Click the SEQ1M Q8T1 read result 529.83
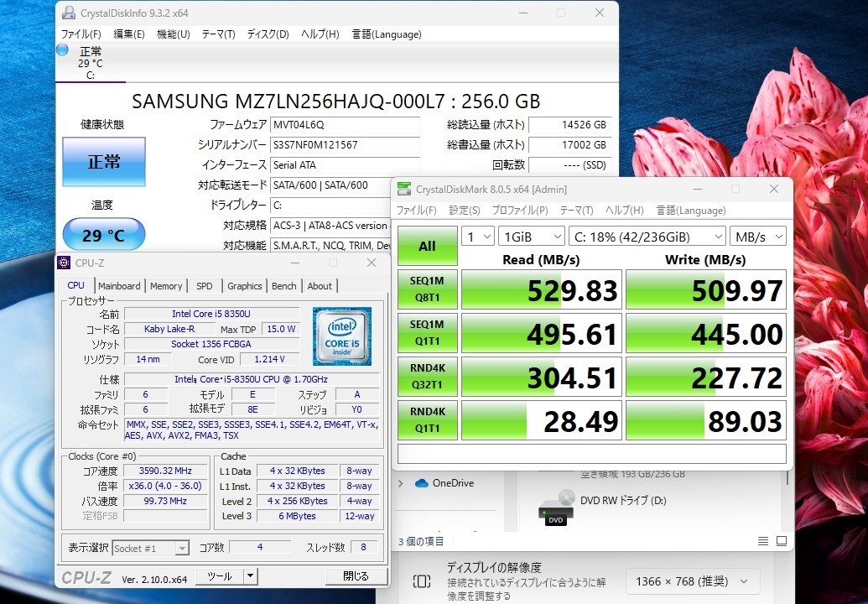 tap(542, 289)
